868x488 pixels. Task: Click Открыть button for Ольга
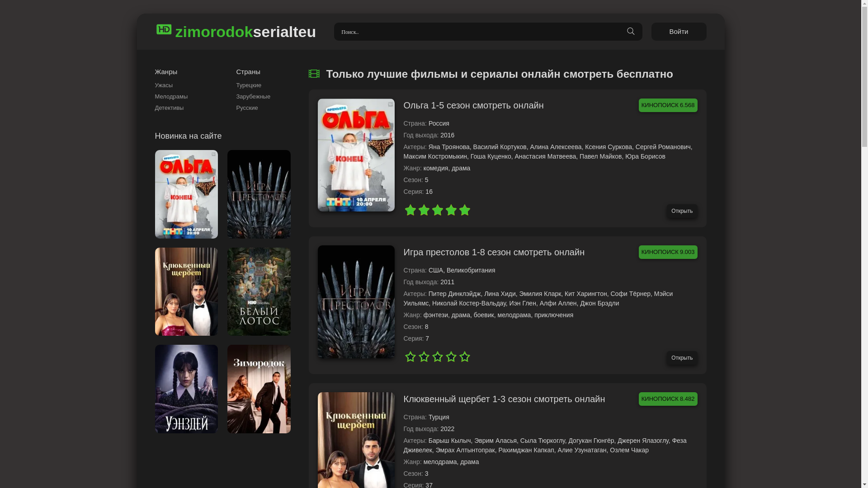tap(682, 211)
